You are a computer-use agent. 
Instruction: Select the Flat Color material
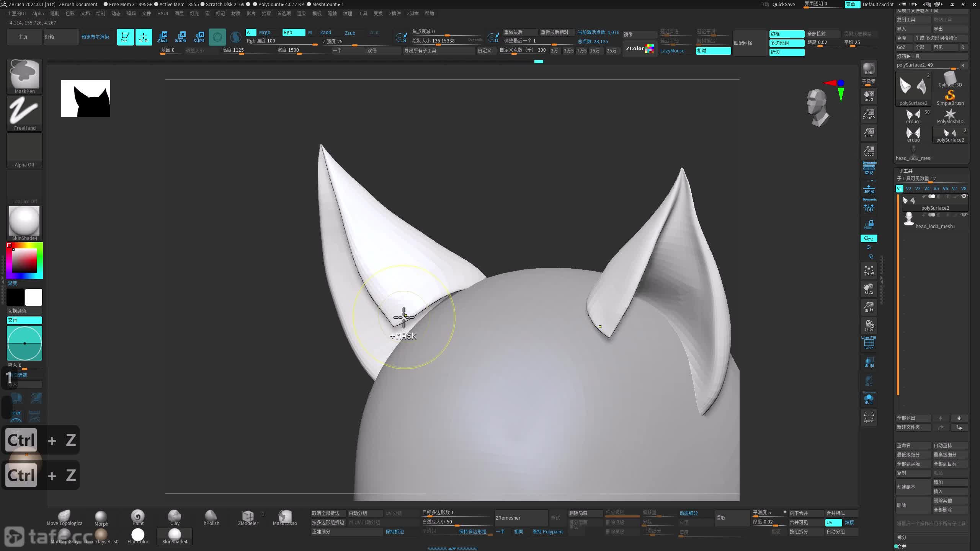pos(138,536)
